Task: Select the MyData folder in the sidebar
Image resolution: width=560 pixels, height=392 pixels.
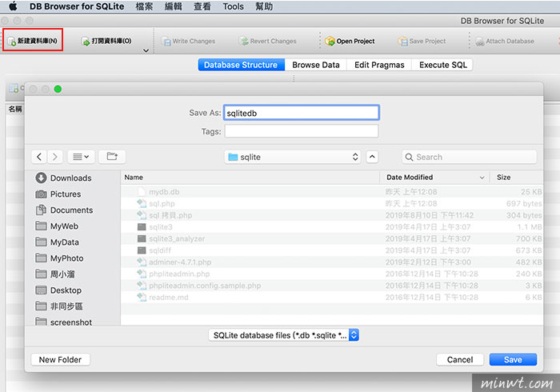Action: pos(57,242)
